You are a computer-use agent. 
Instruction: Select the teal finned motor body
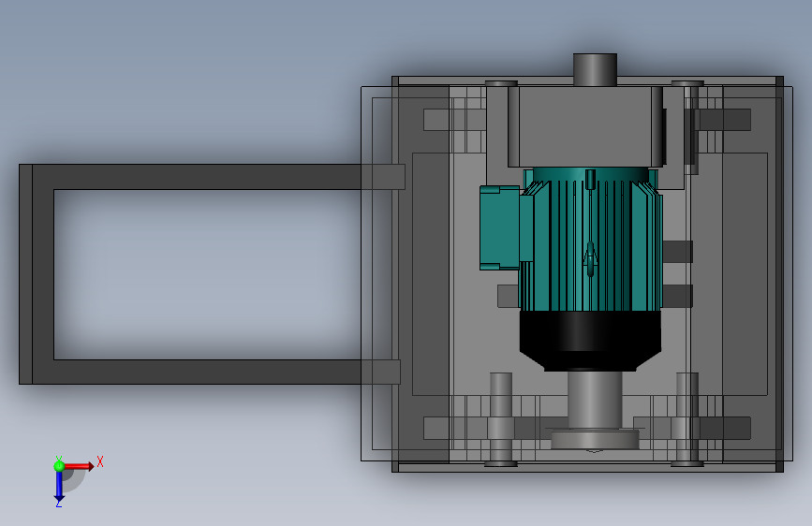[591, 240]
